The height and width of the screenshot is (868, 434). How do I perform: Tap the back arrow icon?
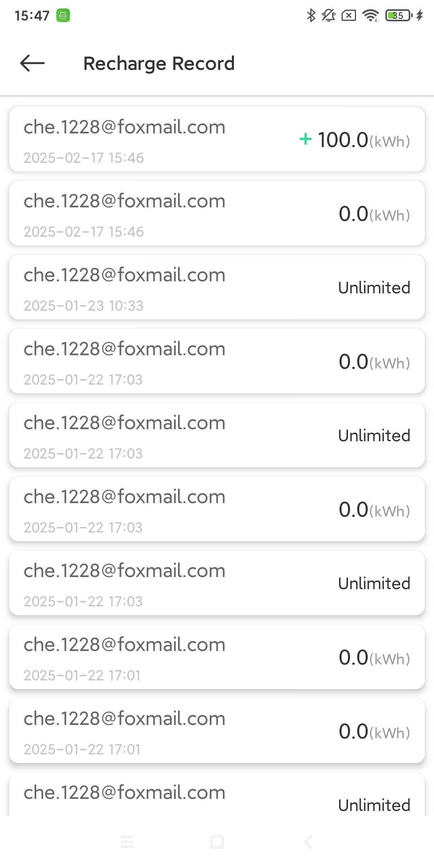click(32, 63)
